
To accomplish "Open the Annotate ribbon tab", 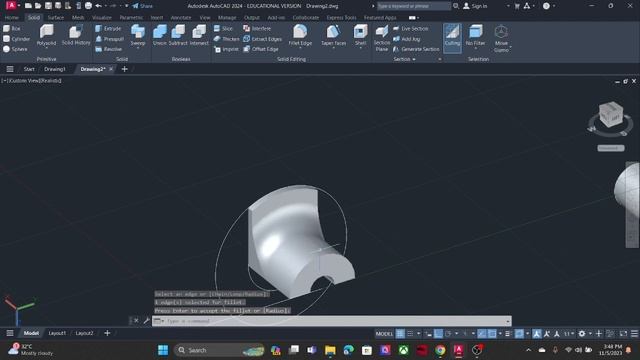I will (180, 18).
